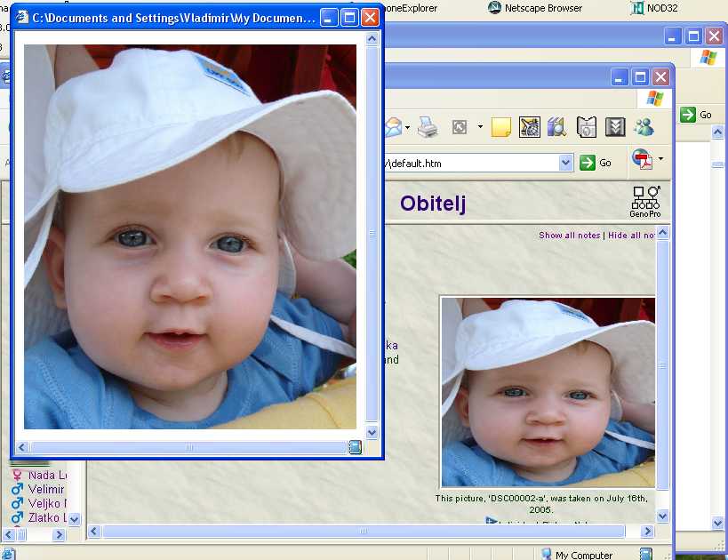Click the Show all notes link
This screenshot has width=728, height=560.
pyautogui.click(x=569, y=236)
